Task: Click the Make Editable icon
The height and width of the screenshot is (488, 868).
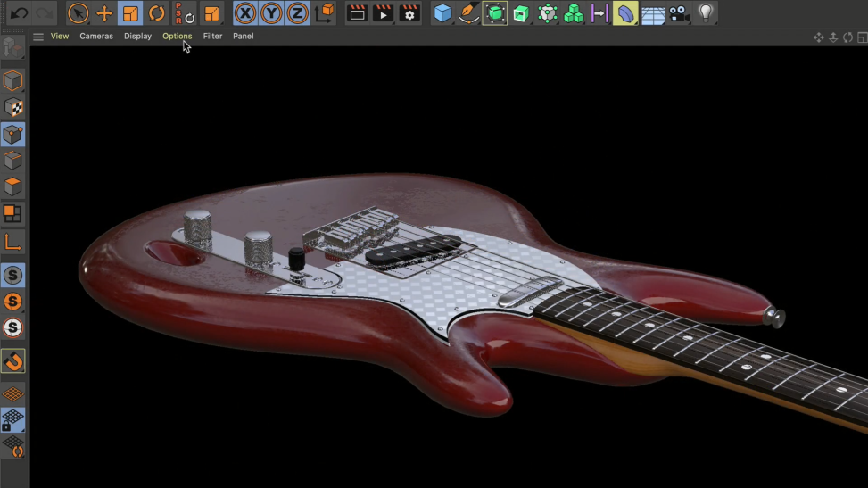Action: click(x=12, y=49)
